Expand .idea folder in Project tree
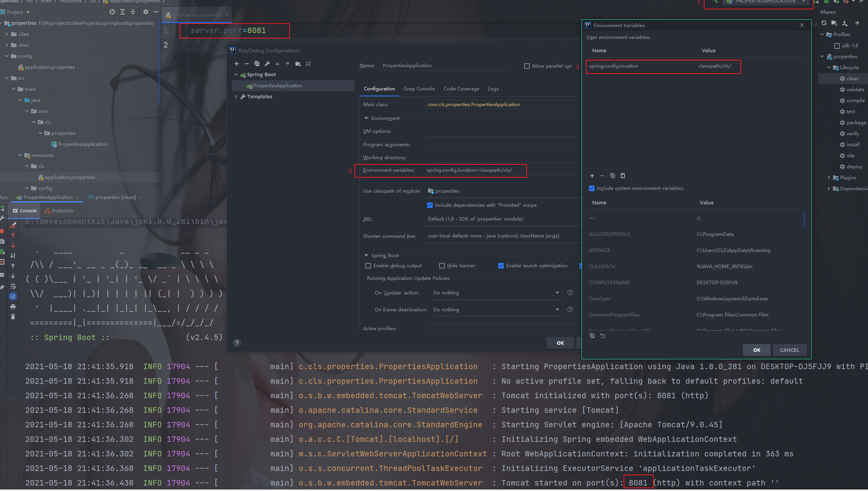The image size is (868, 491). [x=7, y=34]
